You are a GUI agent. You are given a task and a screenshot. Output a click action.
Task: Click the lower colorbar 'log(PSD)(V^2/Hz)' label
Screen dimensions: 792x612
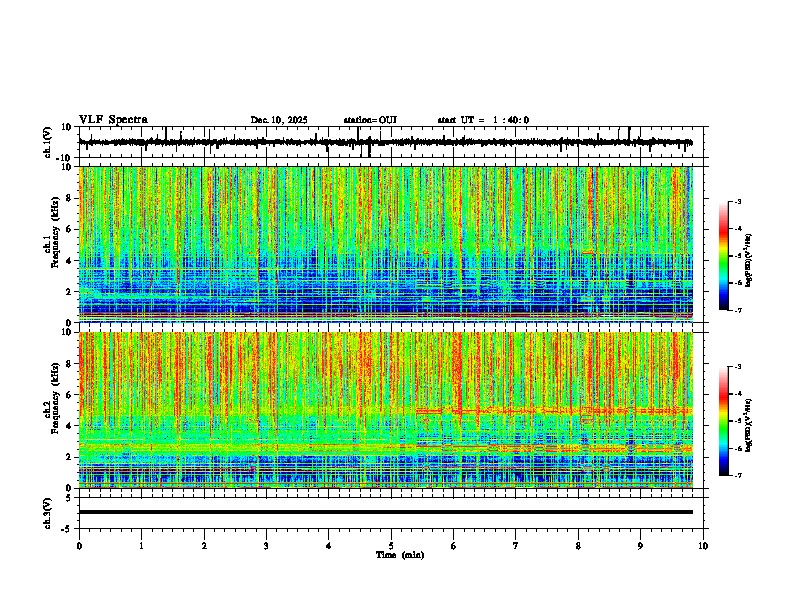pos(749,425)
